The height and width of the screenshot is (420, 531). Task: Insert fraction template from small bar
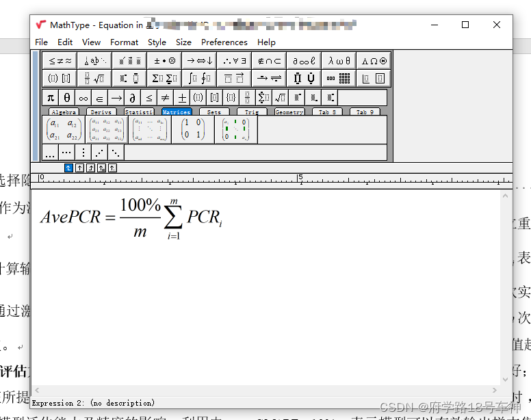click(248, 98)
